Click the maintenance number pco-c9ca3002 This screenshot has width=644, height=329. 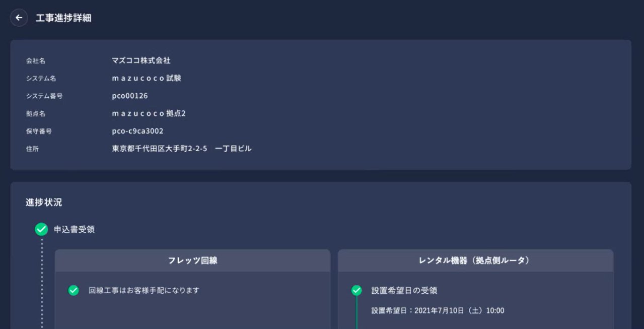137,131
